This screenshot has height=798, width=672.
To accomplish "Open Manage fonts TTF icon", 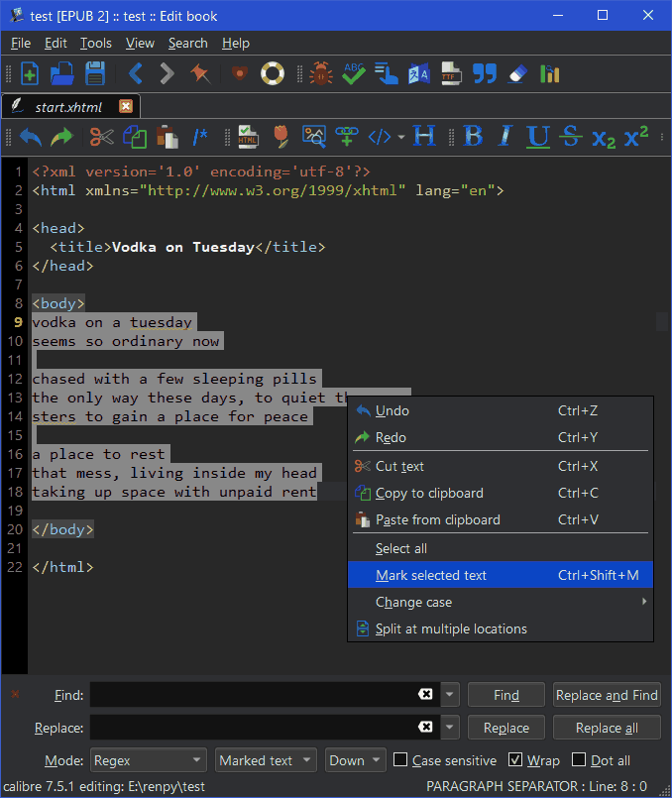I will pos(452,73).
